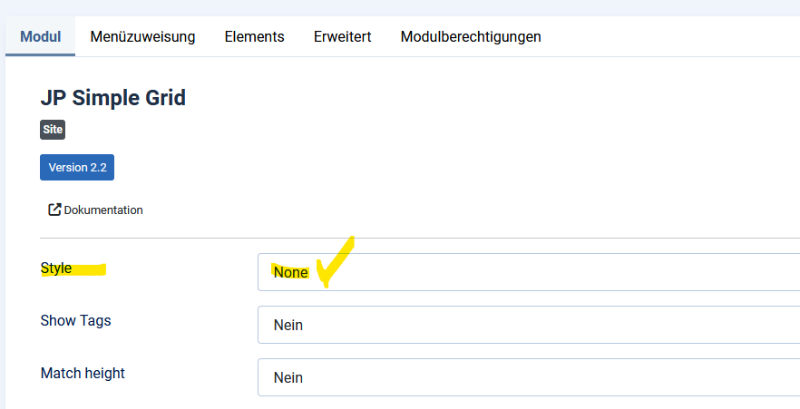Click the Style field label
The image size is (800, 409).
tap(56, 268)
